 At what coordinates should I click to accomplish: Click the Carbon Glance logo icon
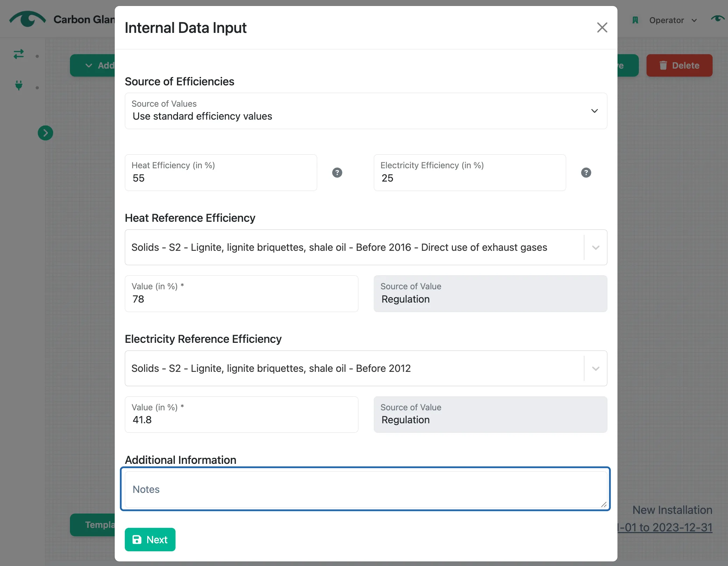(x=27, y=19)
